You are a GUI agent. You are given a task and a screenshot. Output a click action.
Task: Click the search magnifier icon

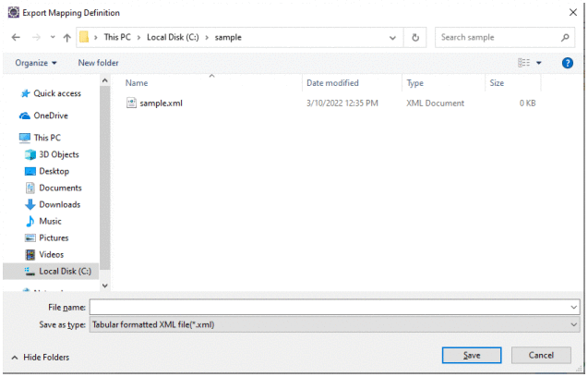click(x=565, y=38)
